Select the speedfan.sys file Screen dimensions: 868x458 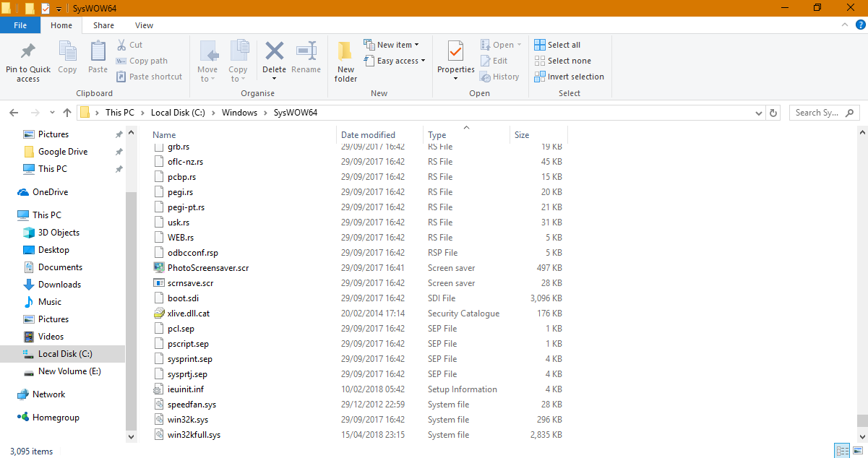tap(192, 405)
